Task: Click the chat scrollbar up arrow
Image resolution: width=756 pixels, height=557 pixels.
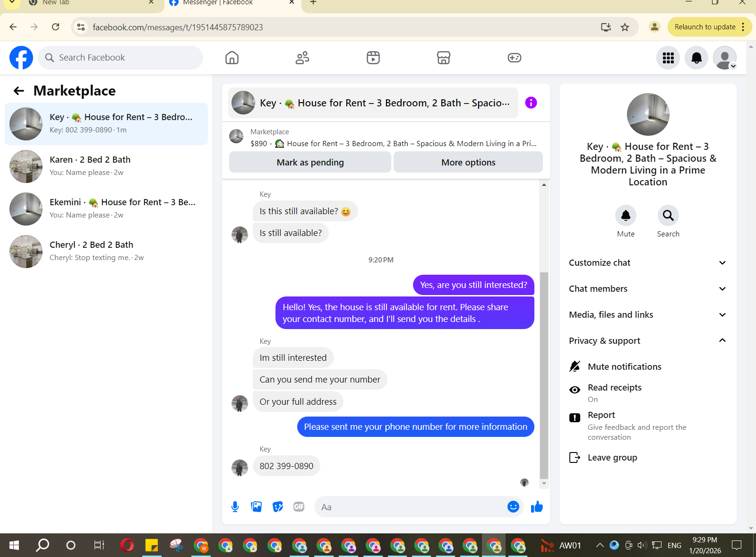Action: tap(544, 185)
